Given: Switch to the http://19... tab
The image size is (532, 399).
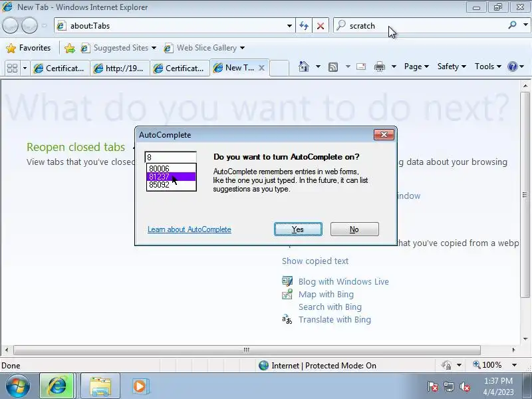Looking at the screenshot, I should 120,68.
